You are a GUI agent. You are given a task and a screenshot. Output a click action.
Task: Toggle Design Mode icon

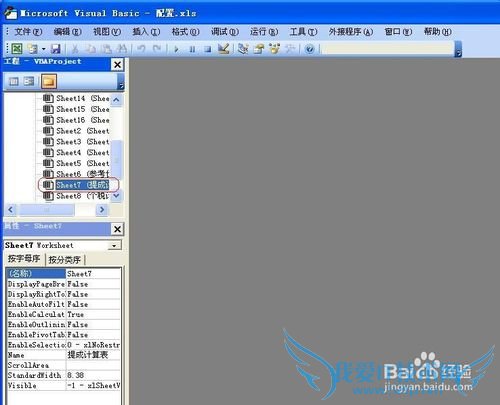coord(223,49)
